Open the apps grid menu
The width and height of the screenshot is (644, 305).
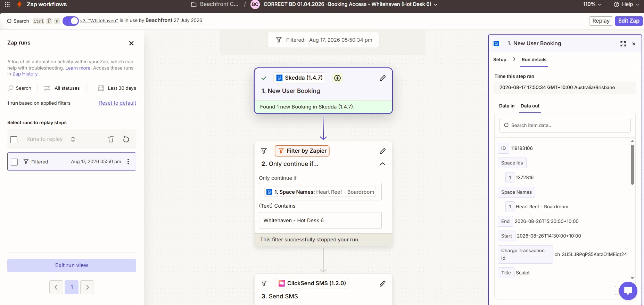(7, 5)
